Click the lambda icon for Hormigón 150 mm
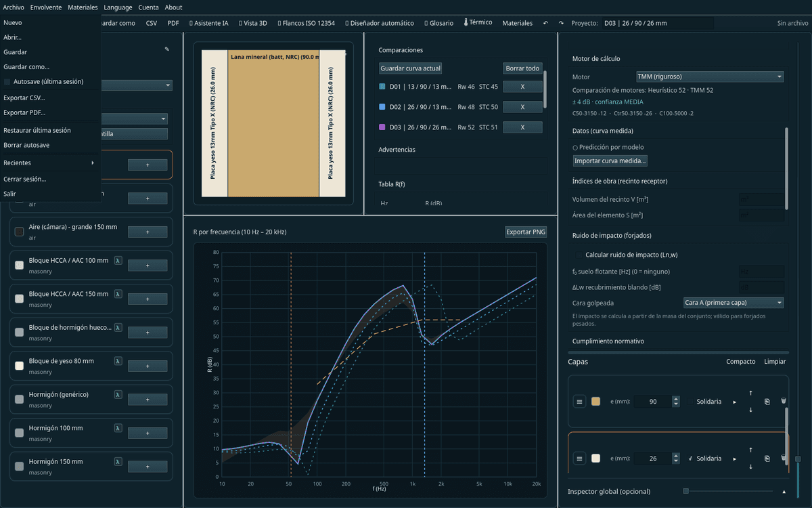Viewport: 812px width, 508px height. [118, 461]
